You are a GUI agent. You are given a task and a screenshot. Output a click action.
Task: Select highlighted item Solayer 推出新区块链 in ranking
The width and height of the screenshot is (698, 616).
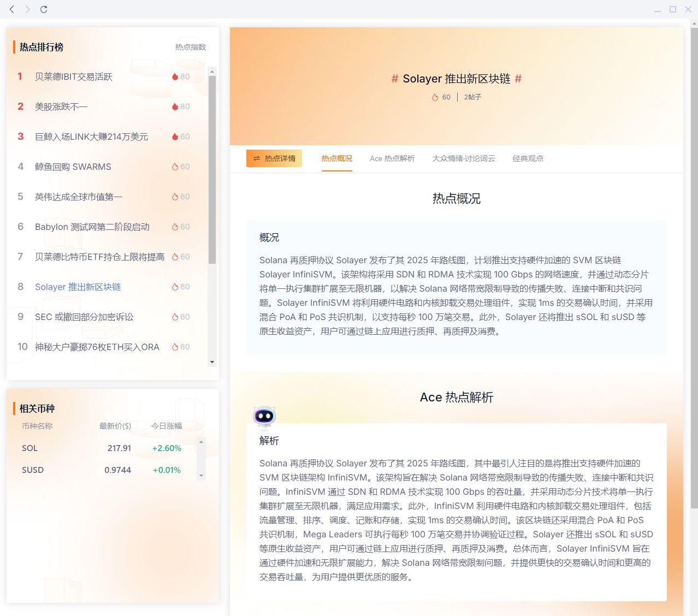tap(78, 287)
